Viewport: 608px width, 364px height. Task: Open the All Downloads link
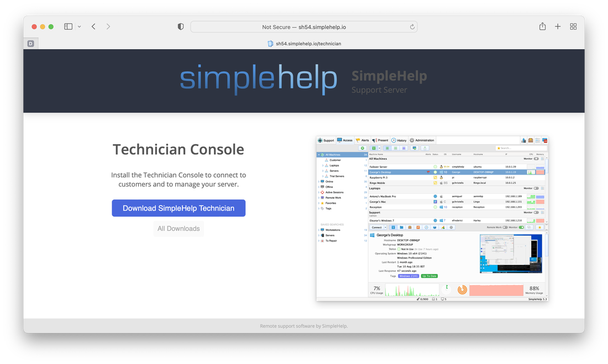(179, 229)
